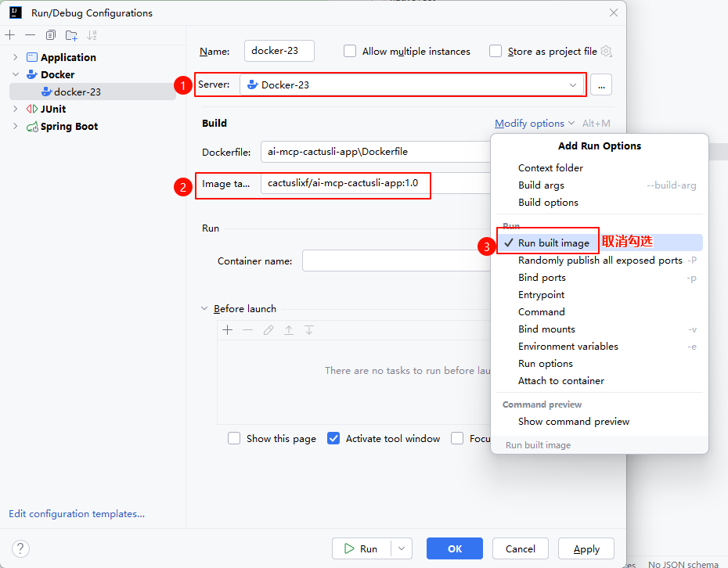This screenshot has width=728, height=568.
Task: Open the Server dropdown
Action: [412, 85]
